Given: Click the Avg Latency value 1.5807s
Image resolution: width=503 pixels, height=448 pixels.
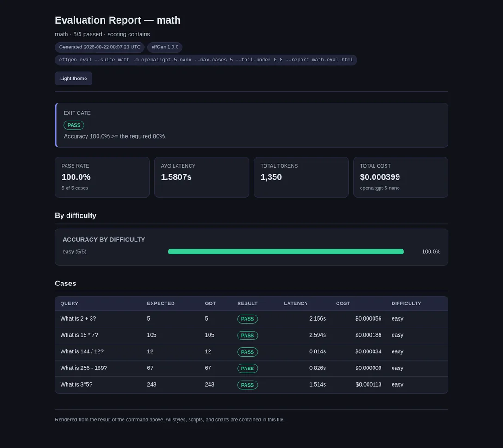Looking at the screenshot, I should [176, 177].
